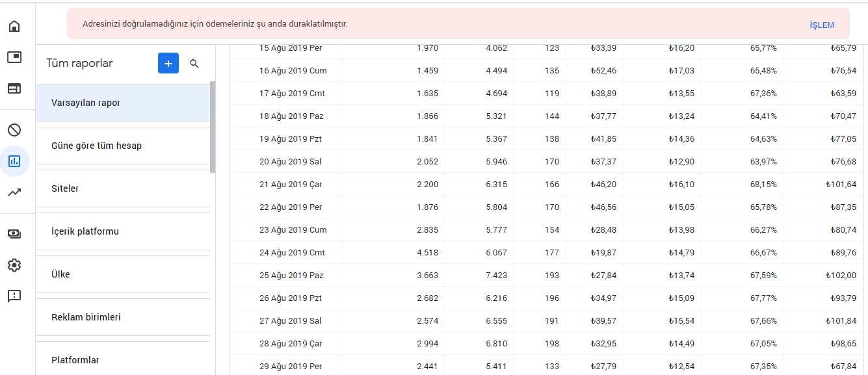Click the Ads icon below Home

tap(14, 58)
